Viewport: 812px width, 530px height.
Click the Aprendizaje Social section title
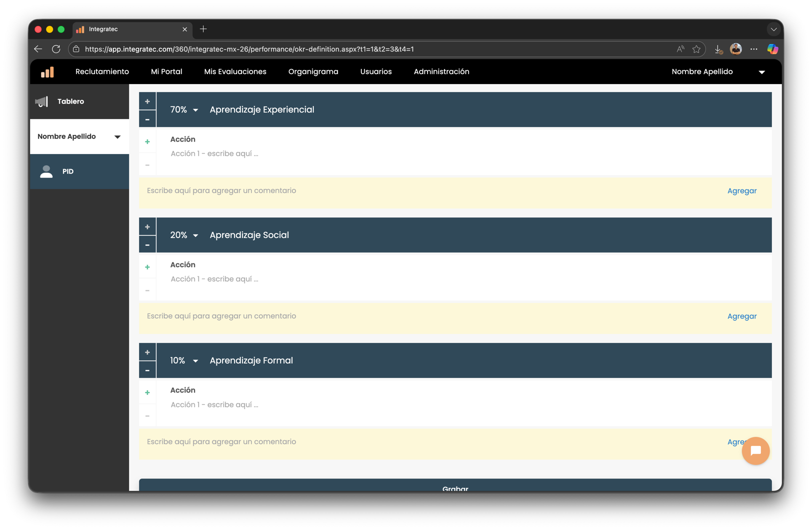coord(249,235)
